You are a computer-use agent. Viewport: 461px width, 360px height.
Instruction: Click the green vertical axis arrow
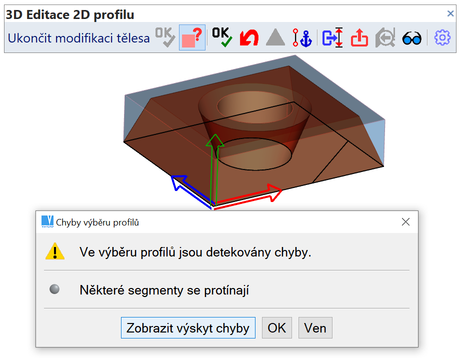(215, 168)
